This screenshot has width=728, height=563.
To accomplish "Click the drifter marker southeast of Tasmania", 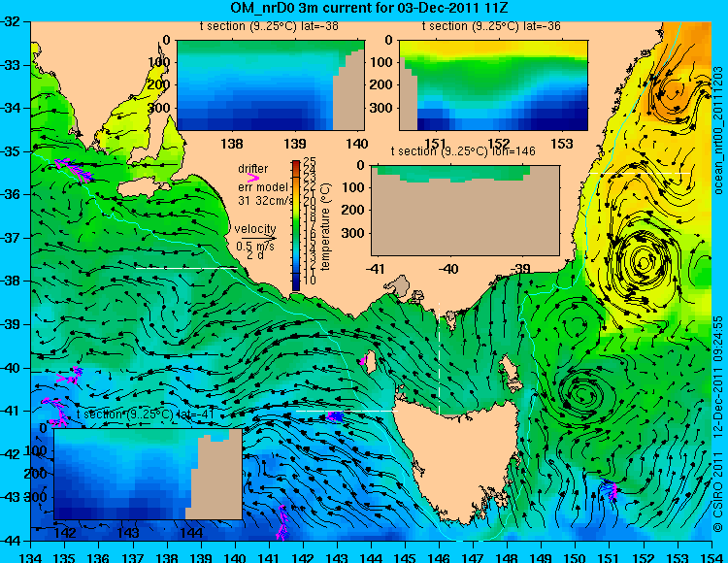I will click(609, 489).
